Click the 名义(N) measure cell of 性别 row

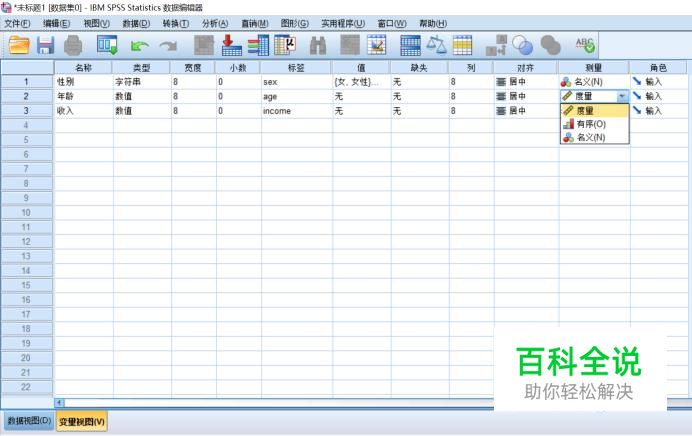tap(594, 82)
